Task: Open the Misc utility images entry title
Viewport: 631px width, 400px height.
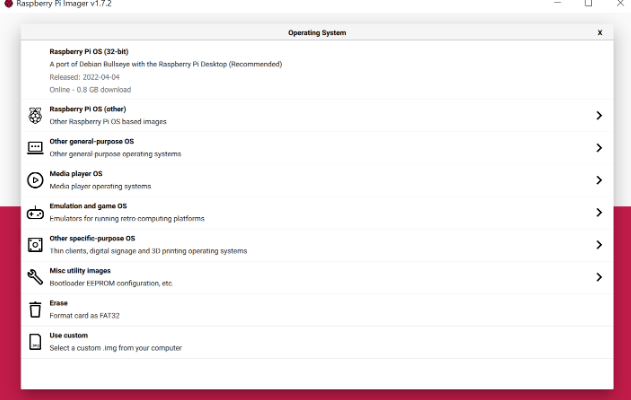Action: point(80,270)
